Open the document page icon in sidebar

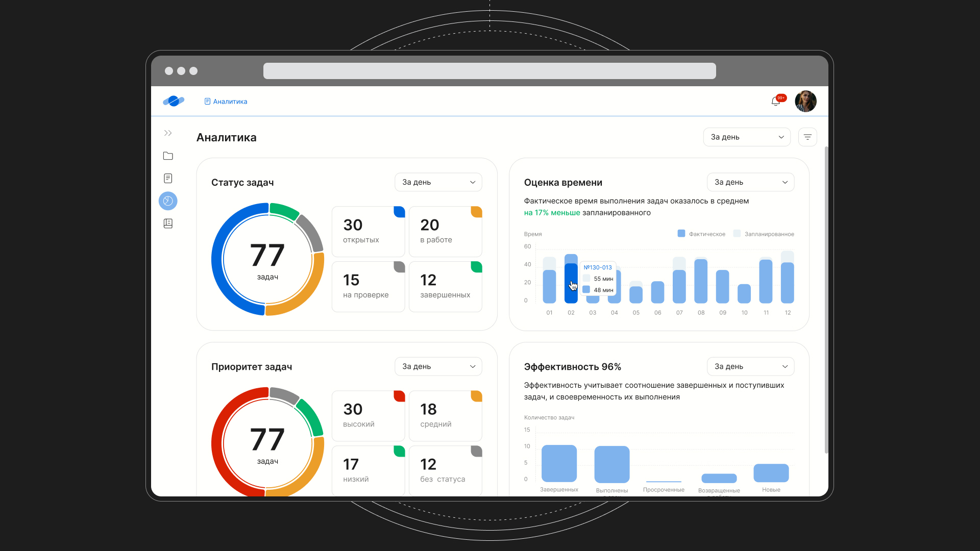pyautogui.click(x=168, y=179)
